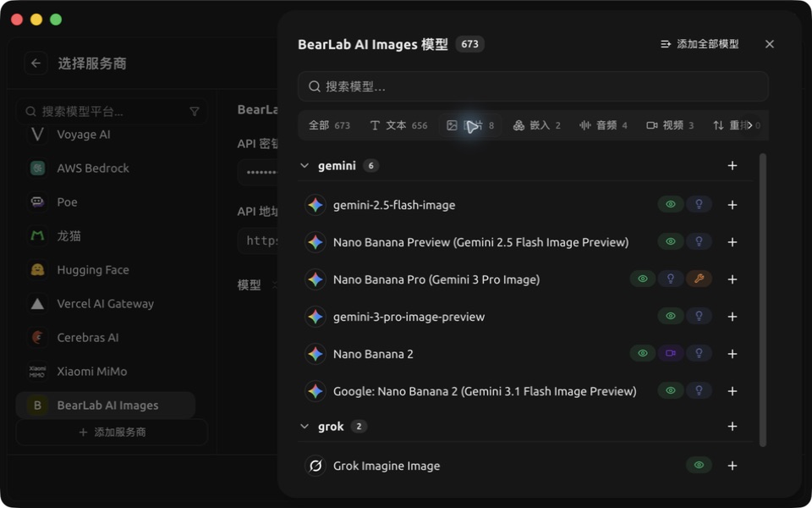
Task: Select Voyage AI provider in sidebar
Action: point(106,135)
